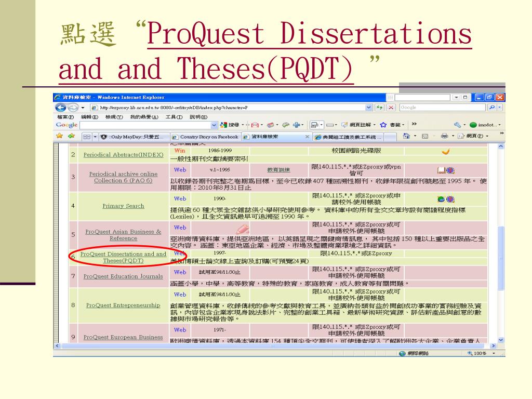Switch to the 典閱組工讀及義工系統 tab
The image size is (532, 399).
(348, 137)
